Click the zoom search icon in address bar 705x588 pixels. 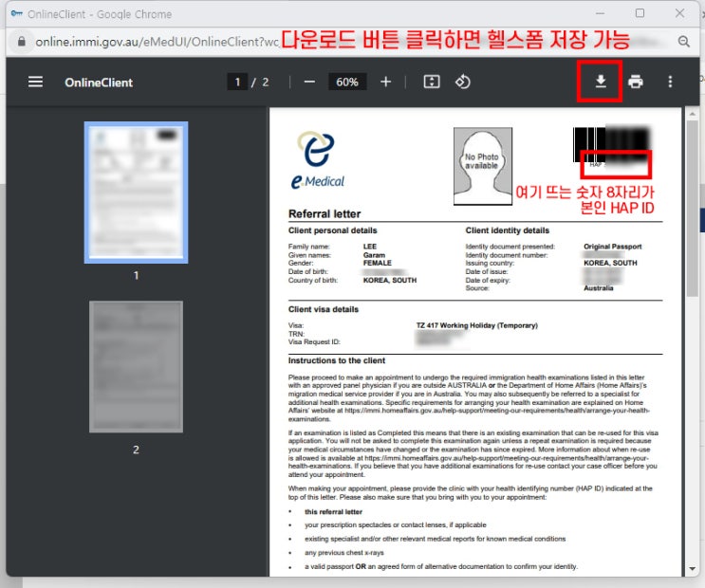point(684,42)
